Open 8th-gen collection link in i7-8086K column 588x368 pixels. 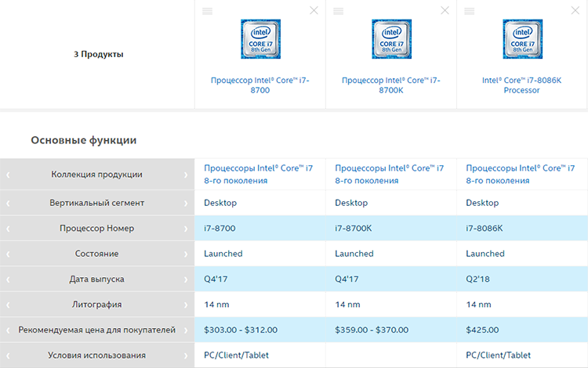520,174
